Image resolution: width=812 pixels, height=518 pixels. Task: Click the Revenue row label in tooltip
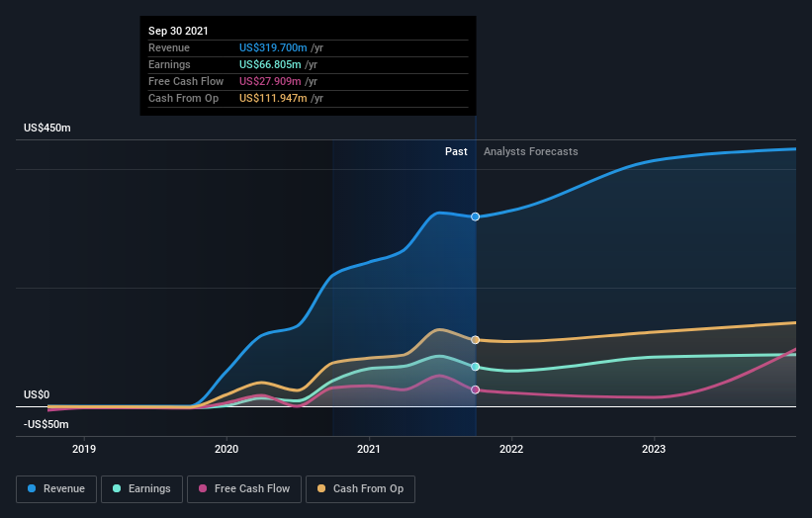[x=169, y=47]
